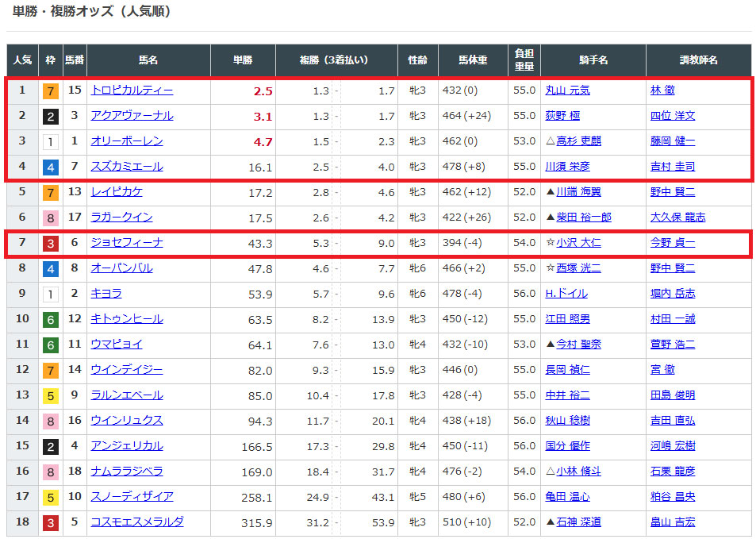This screenshot has height=539, width=756.
Task: Click the pink frame 8 badge beside ラガークイン
Action: point(51,218)
